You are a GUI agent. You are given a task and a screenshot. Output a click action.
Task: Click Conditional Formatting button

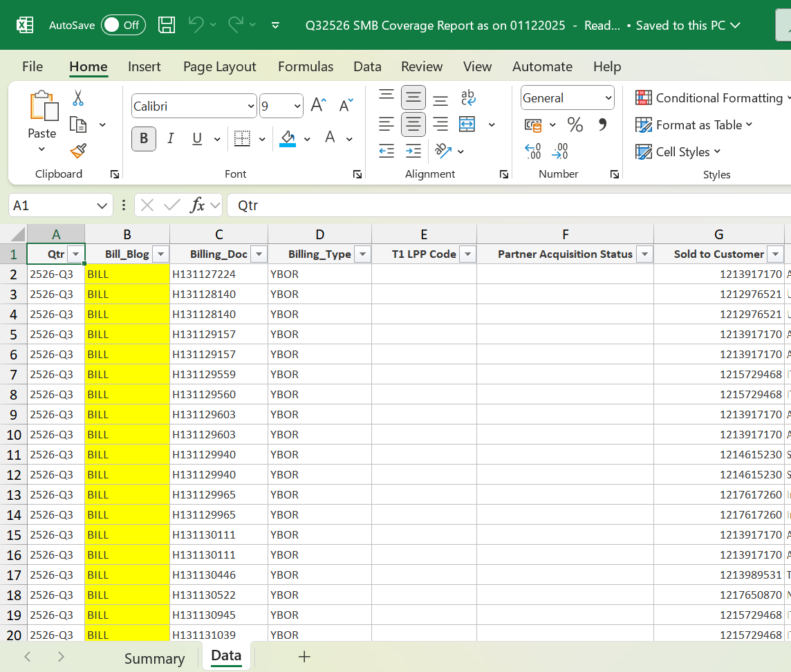point(712,98)
